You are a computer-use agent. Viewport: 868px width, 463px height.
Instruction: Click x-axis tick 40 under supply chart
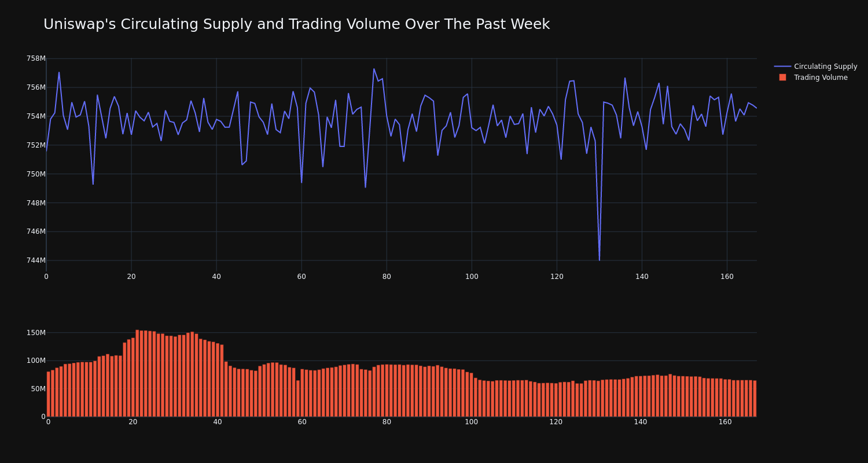[216, 277]
